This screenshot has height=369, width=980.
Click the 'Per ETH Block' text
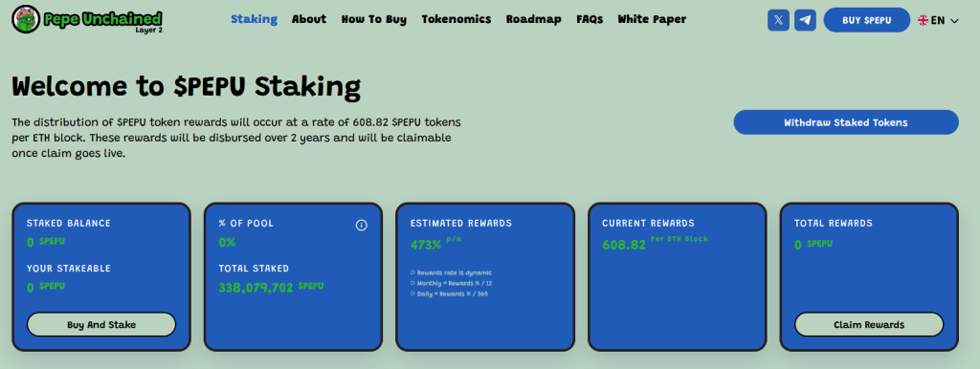pos(679,239)
